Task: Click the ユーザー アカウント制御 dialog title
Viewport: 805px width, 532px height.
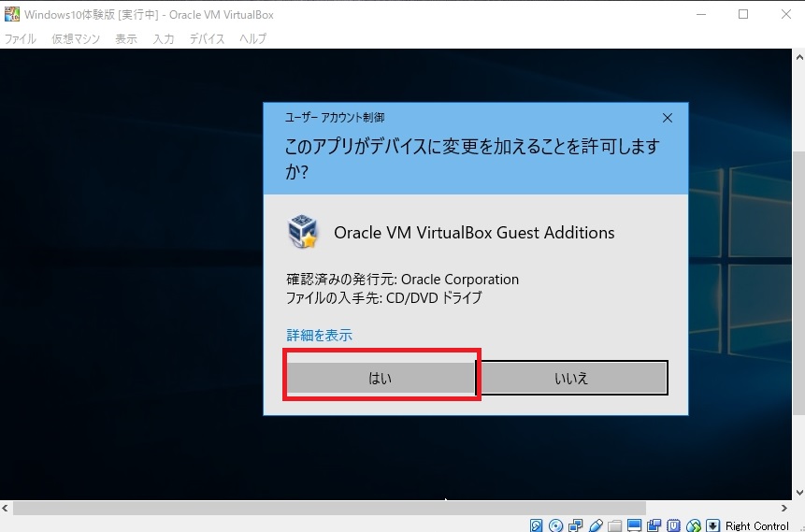Action: 335,118
